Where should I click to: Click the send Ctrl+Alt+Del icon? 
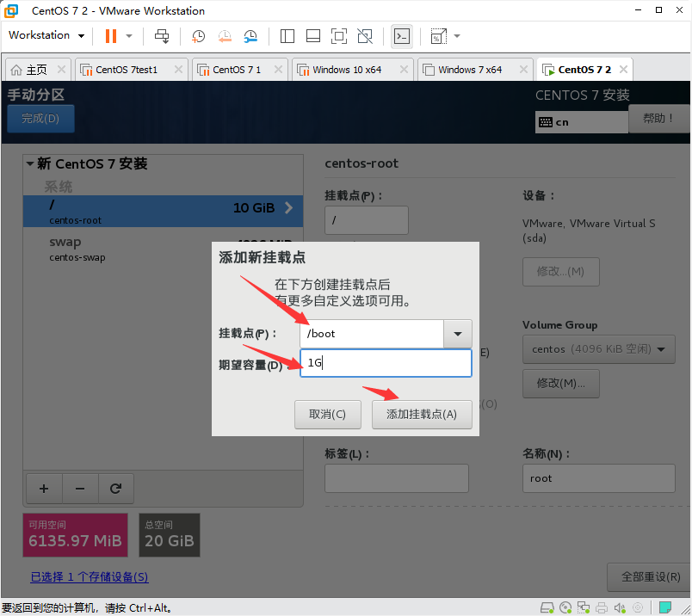click(162, 36)
